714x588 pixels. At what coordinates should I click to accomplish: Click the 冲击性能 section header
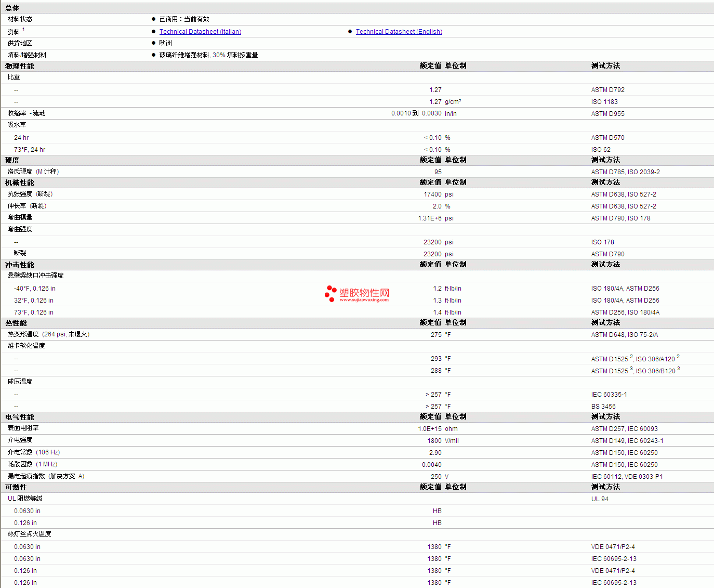[x=20, y=265]
